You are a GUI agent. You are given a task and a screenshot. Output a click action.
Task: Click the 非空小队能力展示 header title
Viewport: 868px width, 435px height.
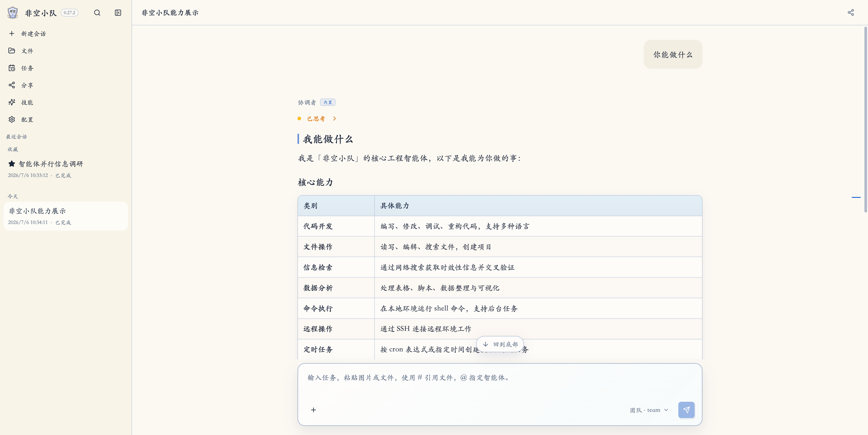point(170,13)
